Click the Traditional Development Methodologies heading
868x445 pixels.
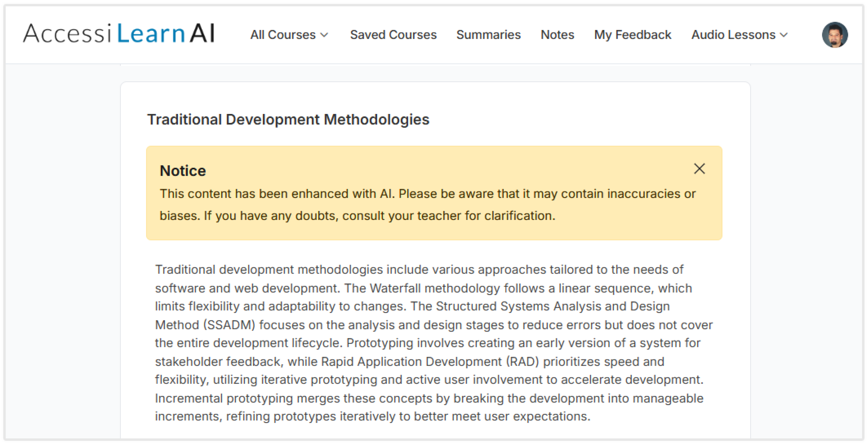pyautogui.click(x=288, y=120)
